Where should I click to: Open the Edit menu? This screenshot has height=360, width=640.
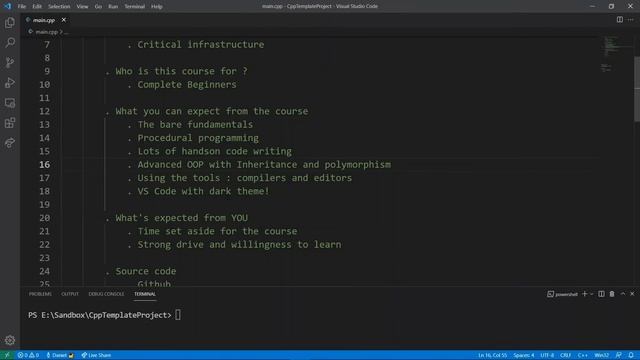pyautogui.click(x=37, y=6)
